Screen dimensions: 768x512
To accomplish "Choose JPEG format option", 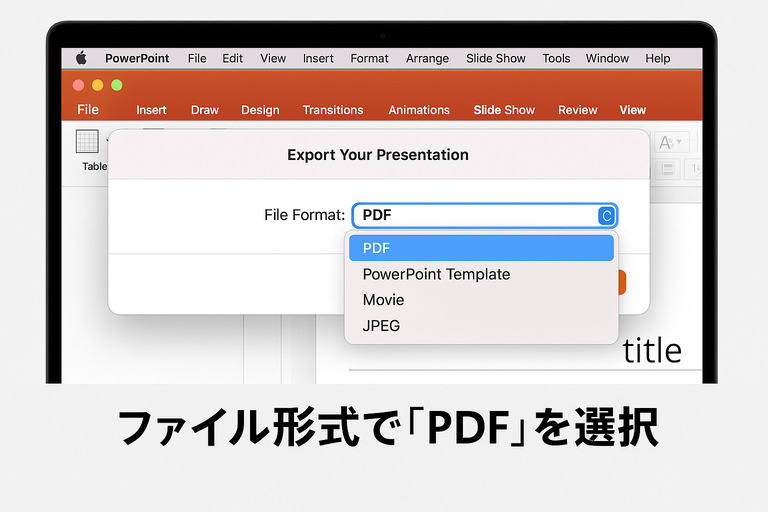I will [481, 325].
